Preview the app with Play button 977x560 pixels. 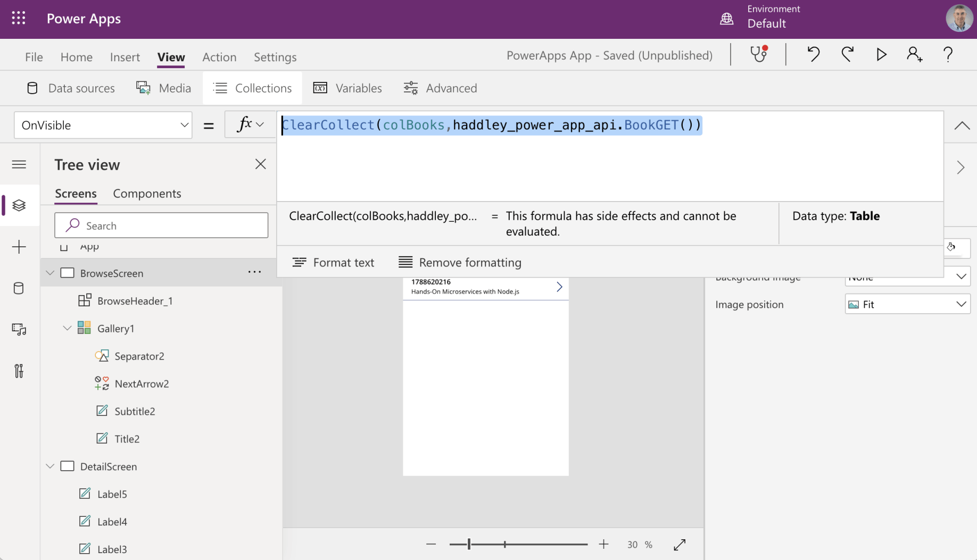[881, 54]
